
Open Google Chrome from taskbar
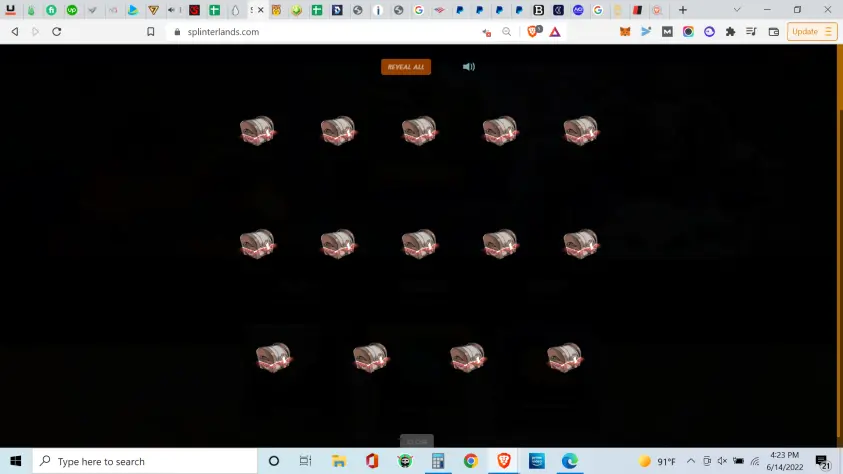tap(471, 461)
